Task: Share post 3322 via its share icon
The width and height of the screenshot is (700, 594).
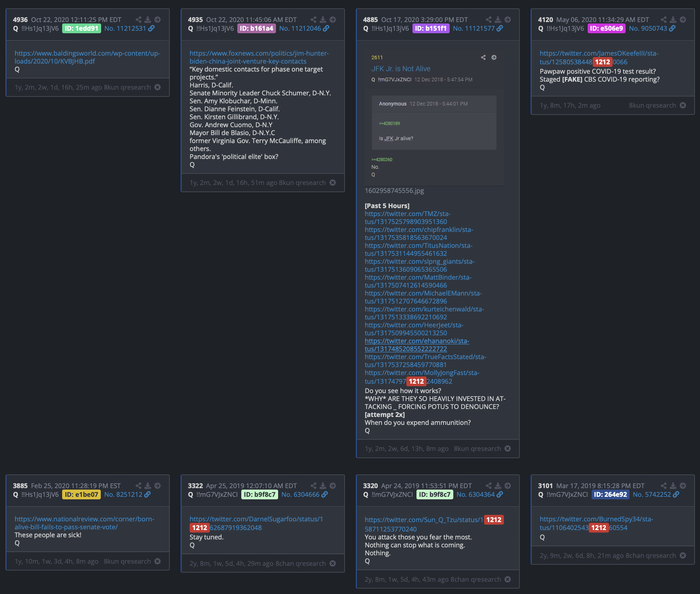Action: 314,486
